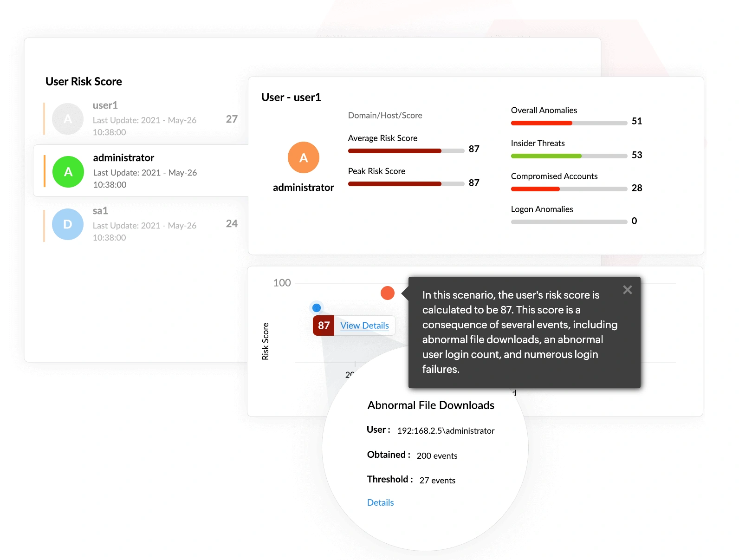Click the blue D avatar for sa1
This screenshot has width=739, height=560.
pos(68,224)
